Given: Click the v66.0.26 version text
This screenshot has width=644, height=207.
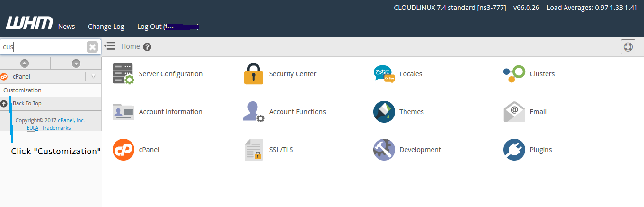Looking at the screenshot, I should pos(526,8).
